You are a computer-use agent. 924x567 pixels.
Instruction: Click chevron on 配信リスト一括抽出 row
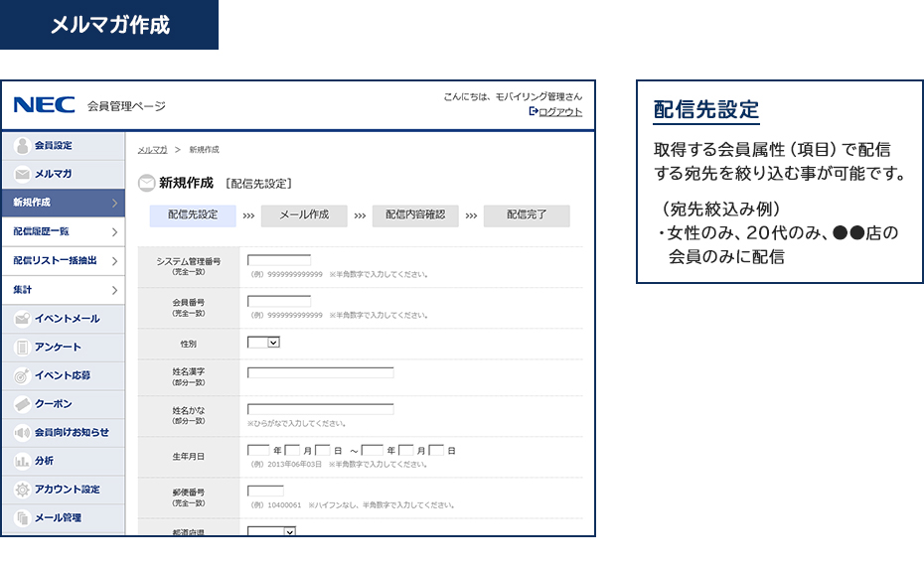point(114,261)
